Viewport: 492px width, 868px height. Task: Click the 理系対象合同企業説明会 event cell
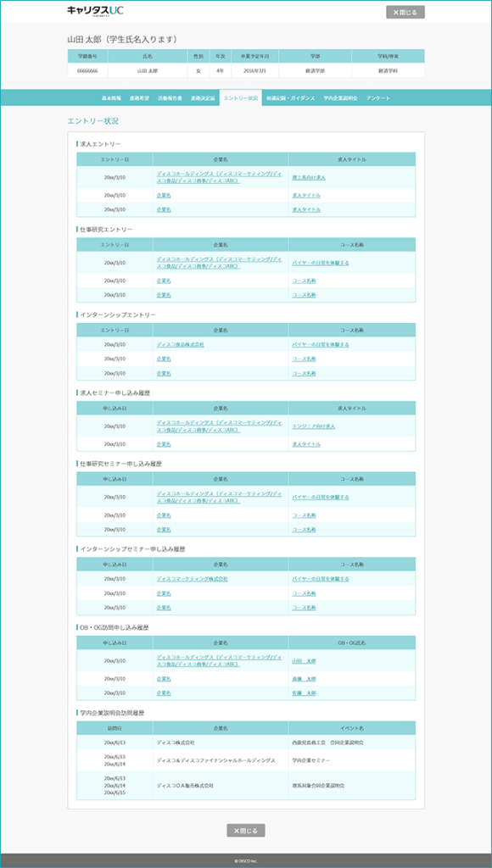[x=352, y=786]
